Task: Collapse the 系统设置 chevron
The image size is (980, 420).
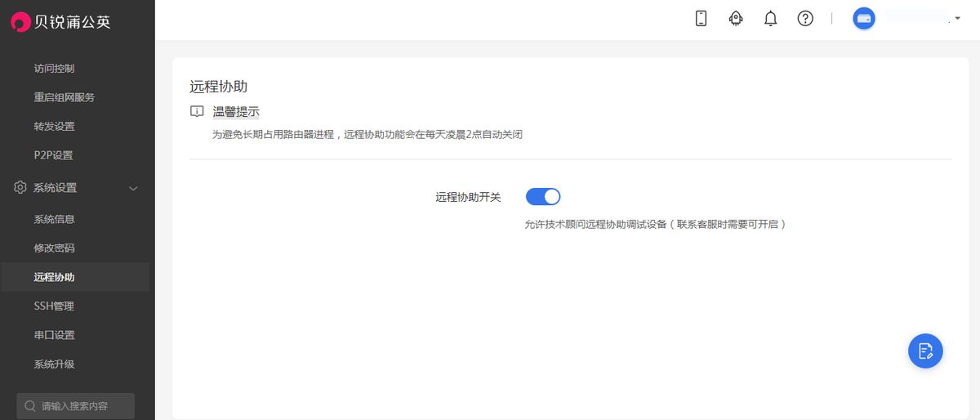Action: pos(134,188)
